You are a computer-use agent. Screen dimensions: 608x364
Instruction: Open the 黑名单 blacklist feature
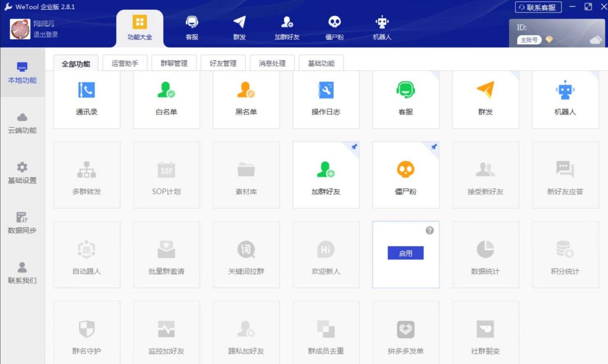(x=246, y=90)
